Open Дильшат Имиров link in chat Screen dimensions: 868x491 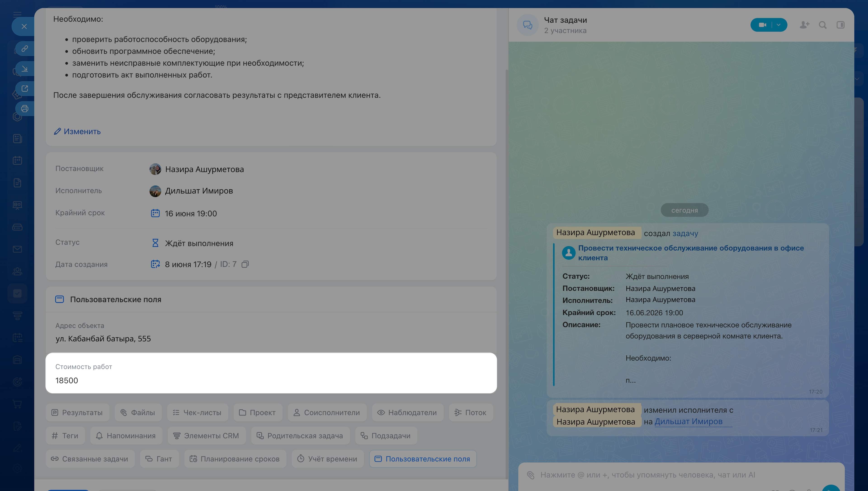[x=688, y=422]
